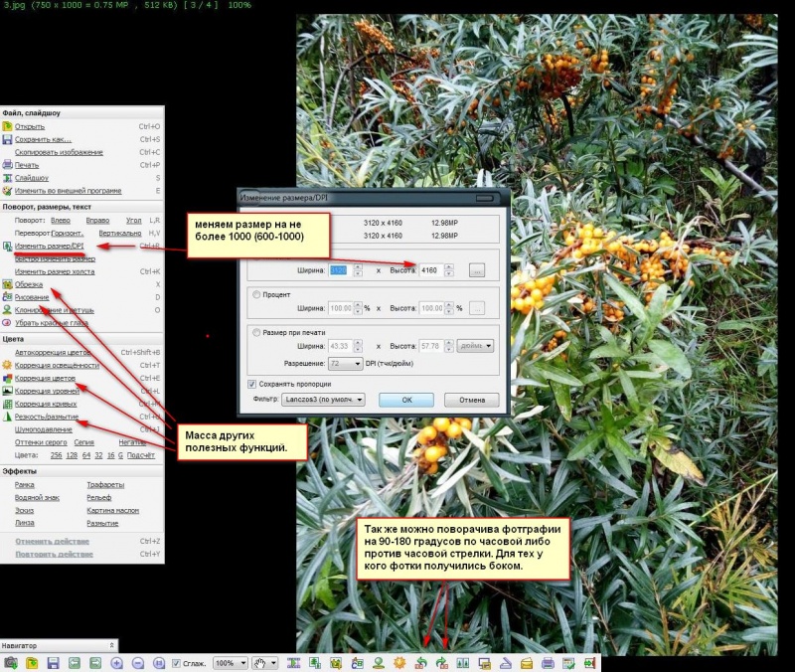Click the sun lighting adjustment icon
Screen dimensions: 795x672
pyautogui.click(x=399, y=663)
